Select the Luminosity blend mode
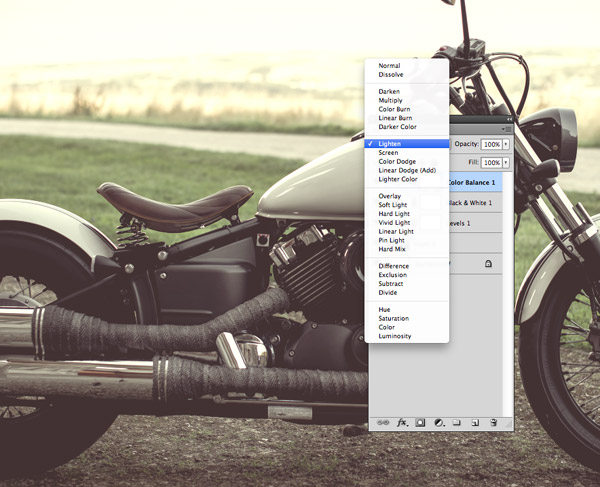 tap(395, 336)
